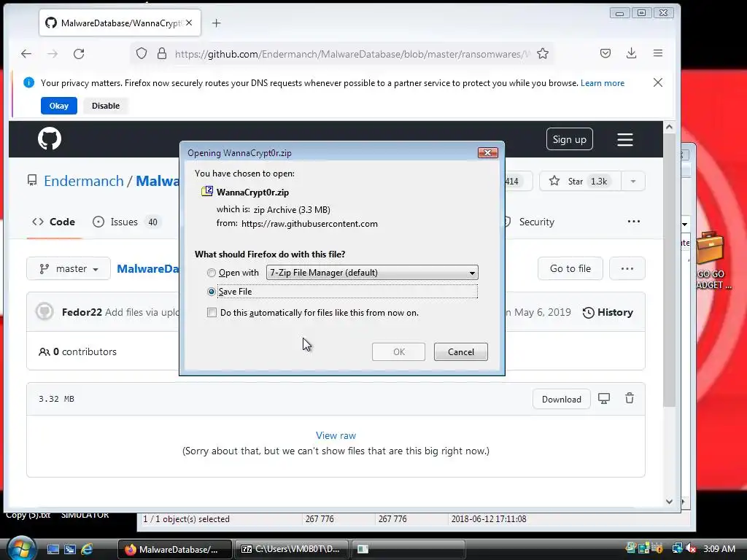Click the muted volume tray icon

pos(691,549)
